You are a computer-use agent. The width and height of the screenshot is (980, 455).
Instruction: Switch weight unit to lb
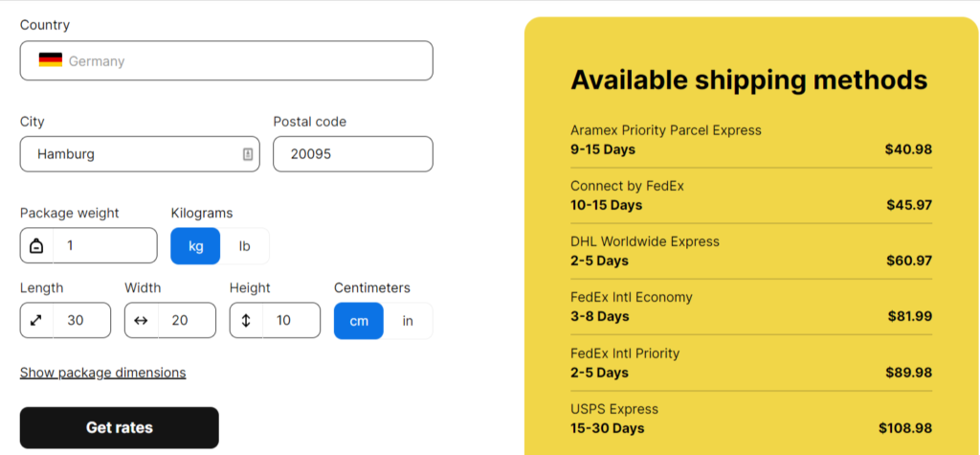[244, 246]
